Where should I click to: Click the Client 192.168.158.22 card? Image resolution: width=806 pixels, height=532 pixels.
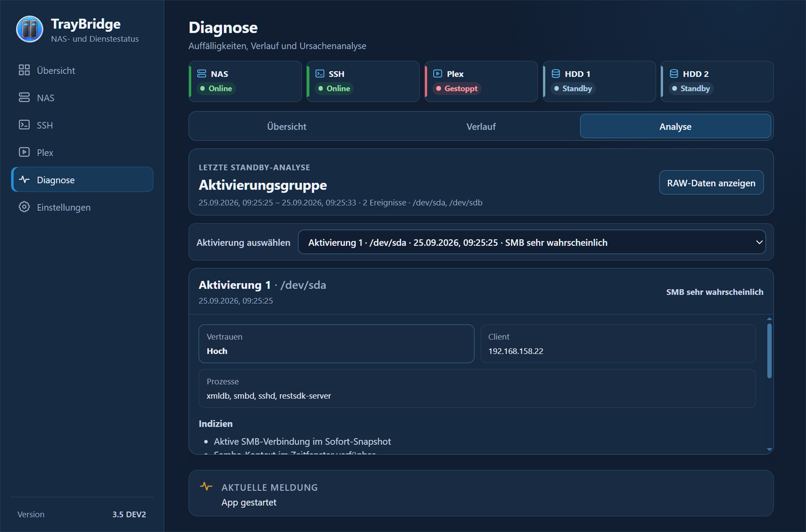tap(618, 344)
